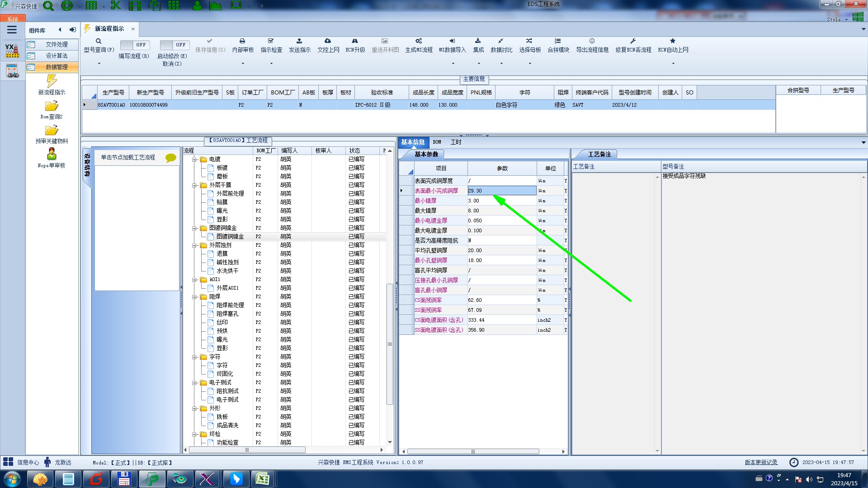
Task: Switch to the BOM tab
Action: [437, 142]
